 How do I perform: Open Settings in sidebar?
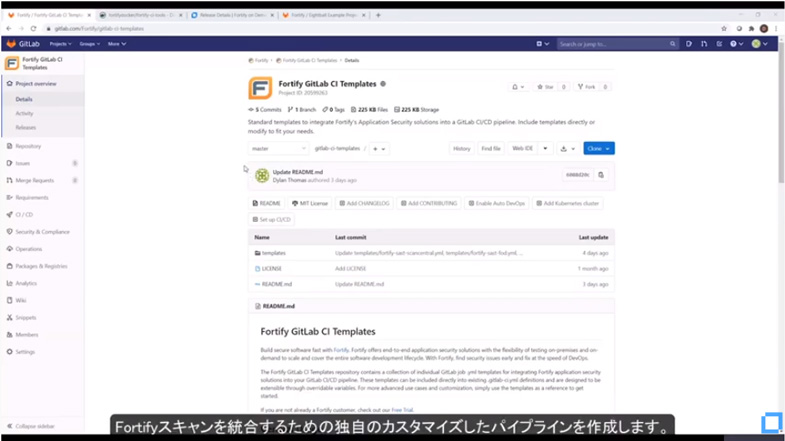click(x=25, y=352)
